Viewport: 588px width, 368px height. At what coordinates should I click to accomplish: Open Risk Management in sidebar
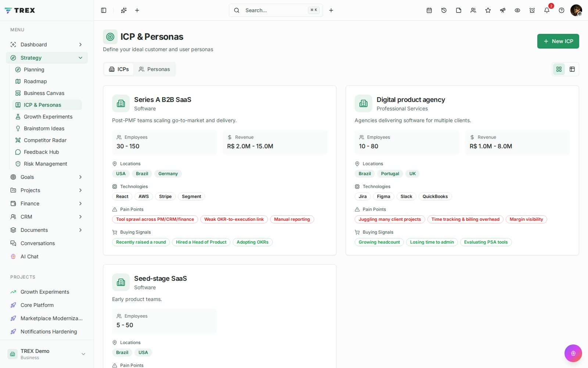coord(47,164)
